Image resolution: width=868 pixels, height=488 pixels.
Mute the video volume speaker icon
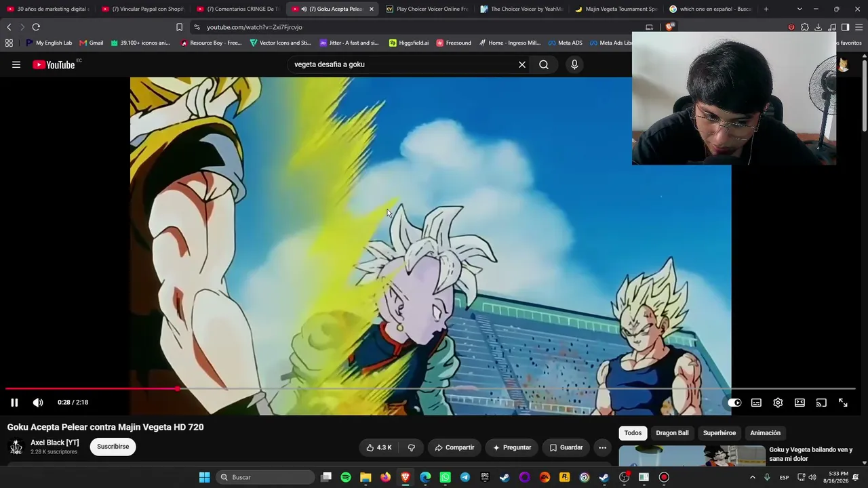[38, 403]
